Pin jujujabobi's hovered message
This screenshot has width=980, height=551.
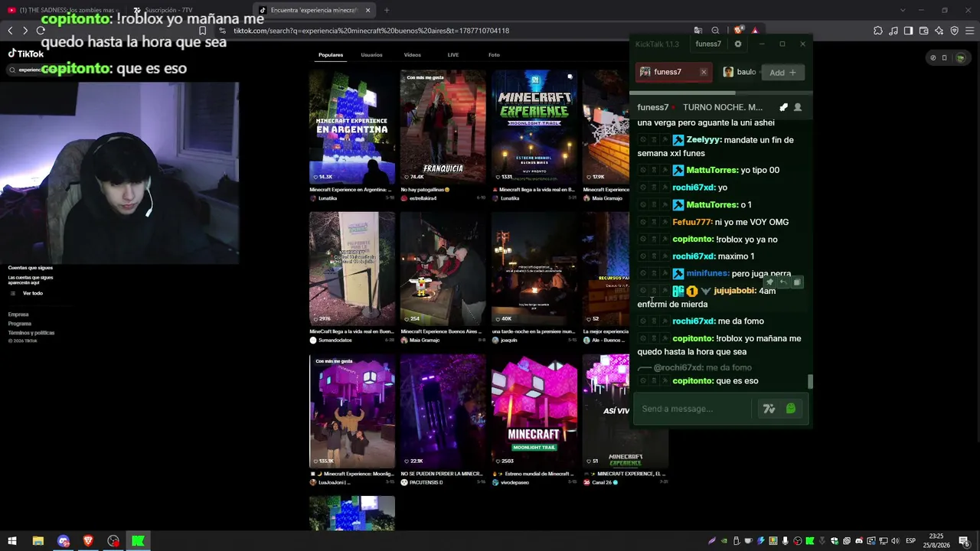[770, 282]
